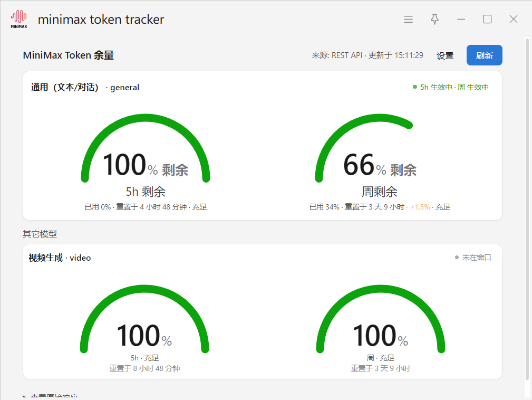Close the minimax token tracker window
The width and height of the screenshot is (532, 400).
[x=514, y=19]
